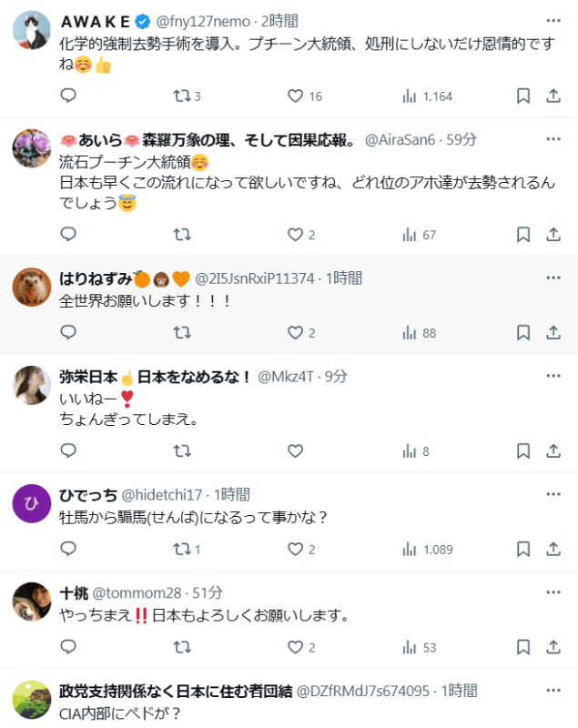Viewport: 578px width, 728px height.
Task: Open @hidetchi17 profile link
Action: [163, 495]
